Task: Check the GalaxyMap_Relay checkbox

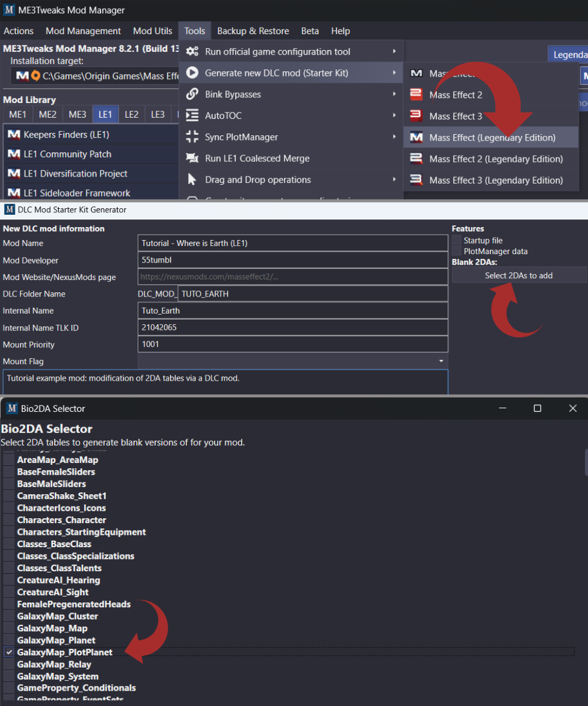Action: click(9, 664)
